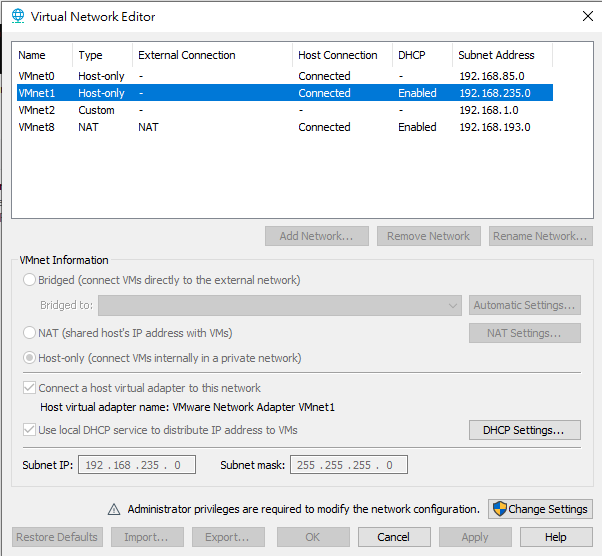Click the Subnet mask input field
Screen dimensions: 602x556
[349, 465]
